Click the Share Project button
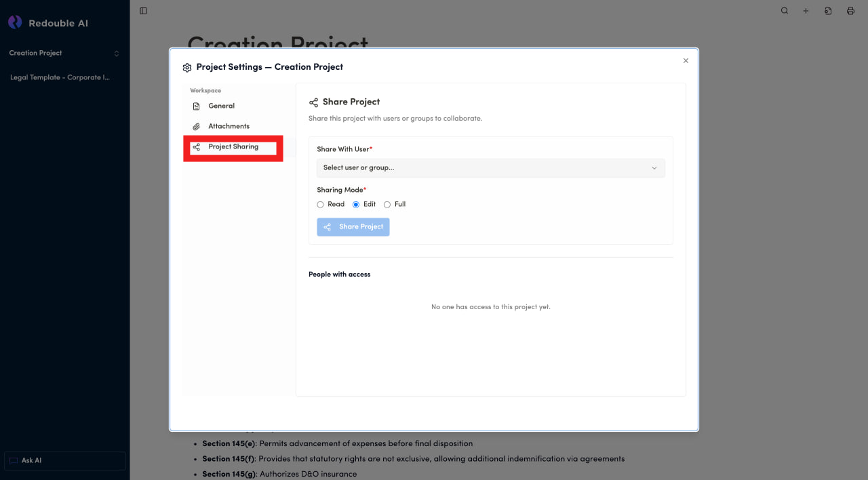868x480 pixels. [x=353, y=227]
